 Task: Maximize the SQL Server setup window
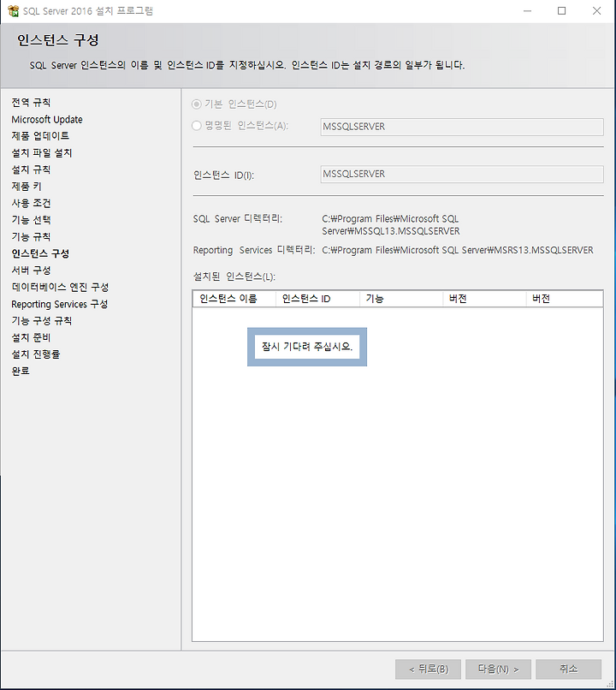[562, 11]
